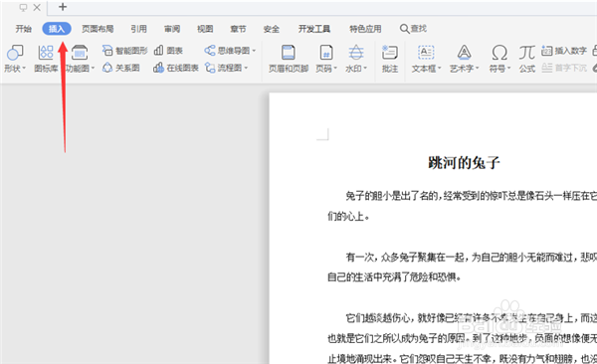The width and height of the screenshot is (597, 364).
Task: Click the Omega symbol (符号) icon
Action: (x=499, y=53)
